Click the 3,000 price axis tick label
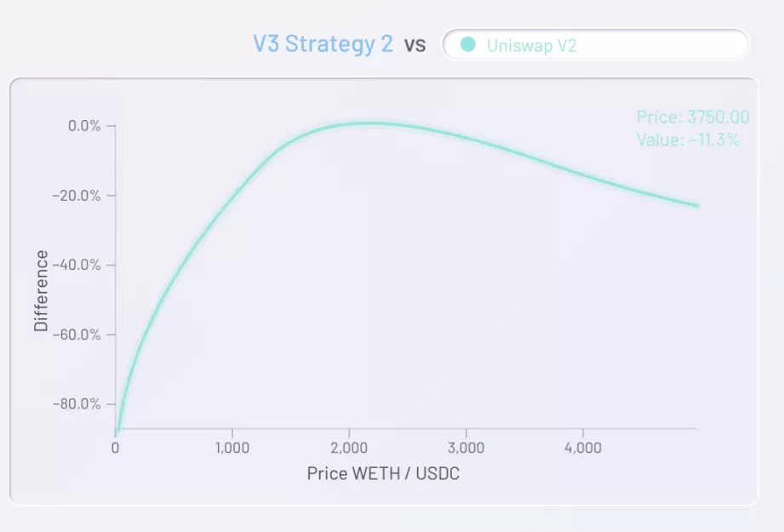This screenshot has width=784, height=532. click(466, 447)
